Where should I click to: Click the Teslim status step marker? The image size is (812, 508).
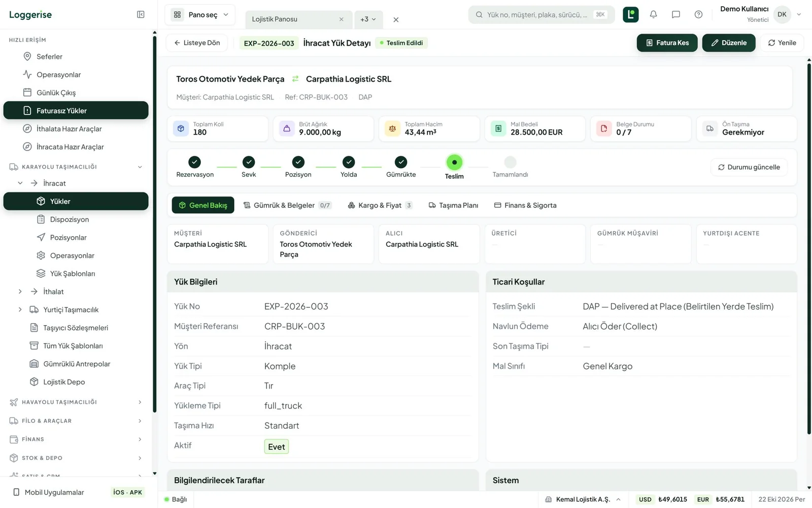point(454,162)
